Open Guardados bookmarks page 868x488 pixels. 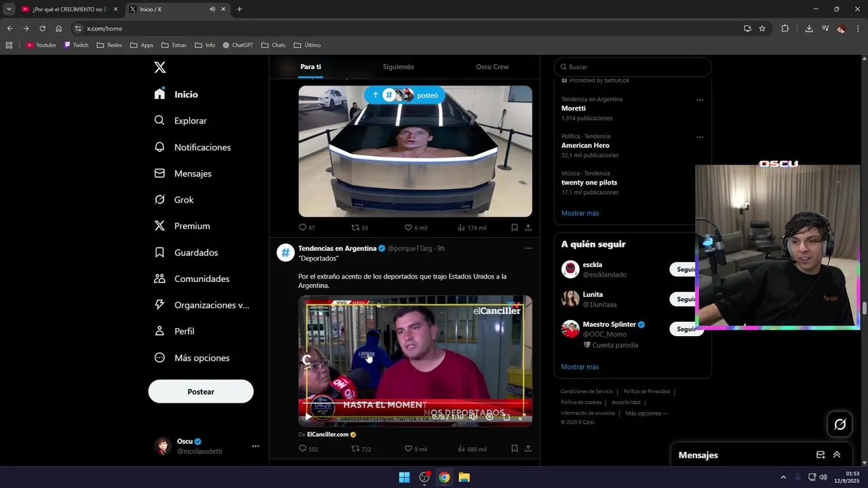[x=186, y=252]
